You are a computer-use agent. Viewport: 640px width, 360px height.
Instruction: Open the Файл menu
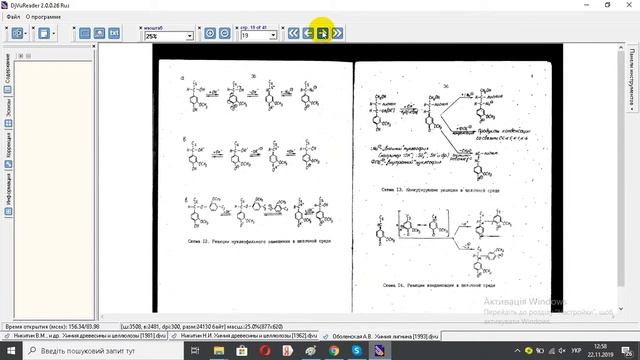13,17
